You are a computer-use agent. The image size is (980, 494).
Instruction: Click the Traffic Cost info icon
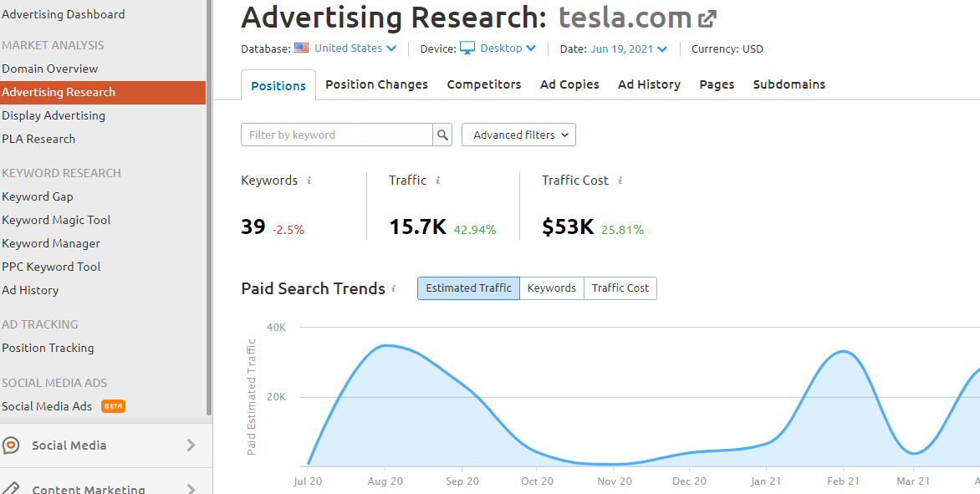[x=620, y=181]
